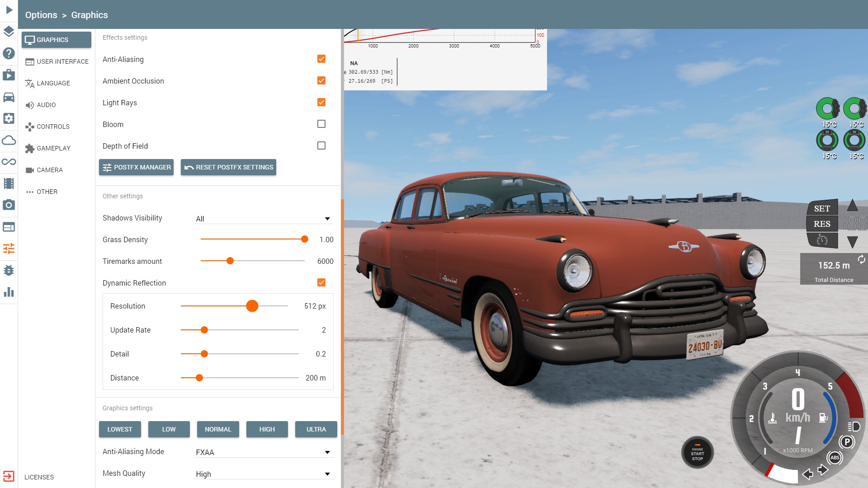The width and height of the screenshot is (868, 488).
Task: Click the bug debug icon in sidebar
Action: tap(9, 270)
